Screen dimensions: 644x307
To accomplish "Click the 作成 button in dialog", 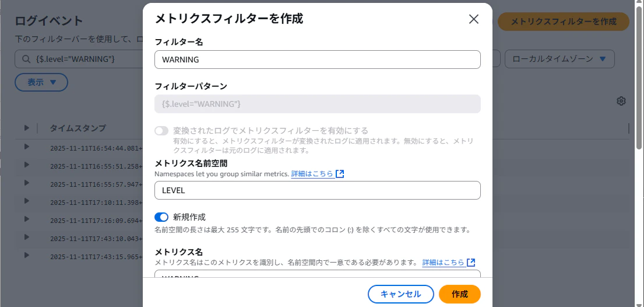I will point(460,294).
